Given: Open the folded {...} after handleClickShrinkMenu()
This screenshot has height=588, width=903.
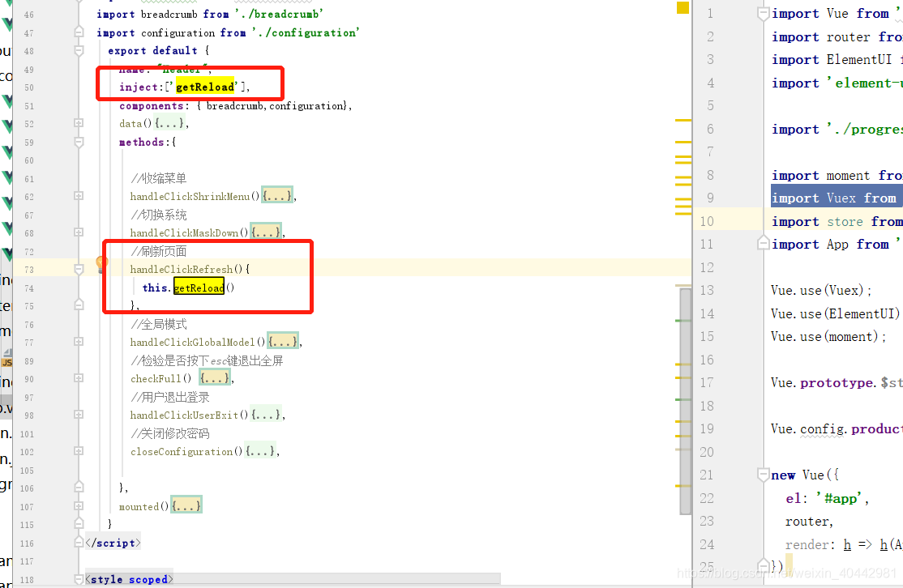Looking at the screenshot, I should [x=277, y=196].
